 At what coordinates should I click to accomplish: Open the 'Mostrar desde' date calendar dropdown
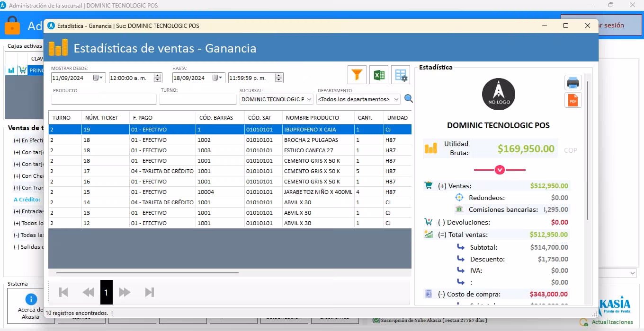(x=98, y=78)
